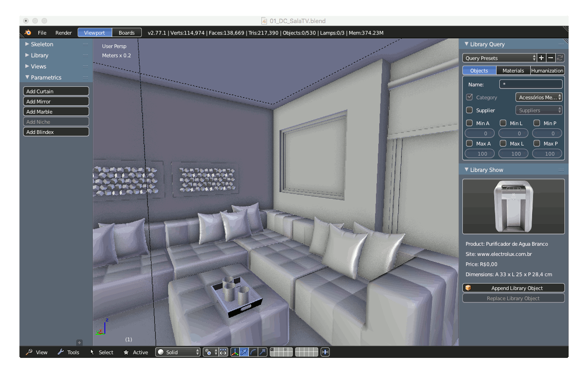Click the Purificador de Agua product thumbnail
Image resolution: width=588 pixels, height=381 pixels.
(513, 206)
